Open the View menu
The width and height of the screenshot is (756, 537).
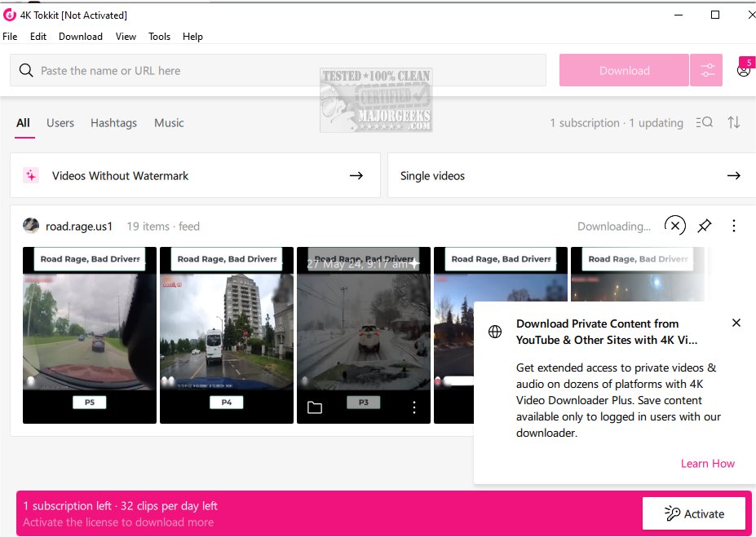pyautogui.click(x=126, y=37)
